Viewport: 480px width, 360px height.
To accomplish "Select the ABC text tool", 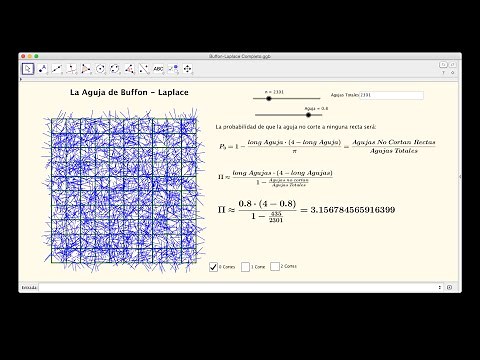I will point(158,69).
